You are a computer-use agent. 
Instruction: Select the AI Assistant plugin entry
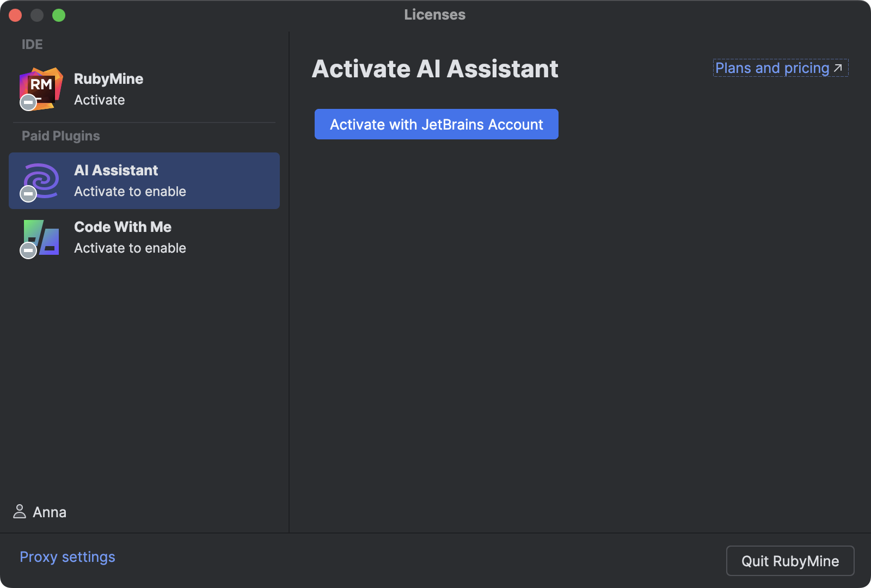144,181
